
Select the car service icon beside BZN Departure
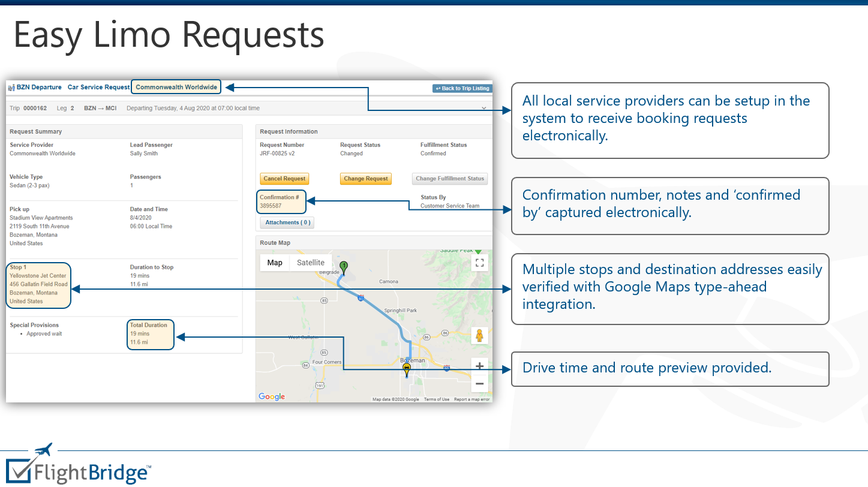tap(10, 87)
